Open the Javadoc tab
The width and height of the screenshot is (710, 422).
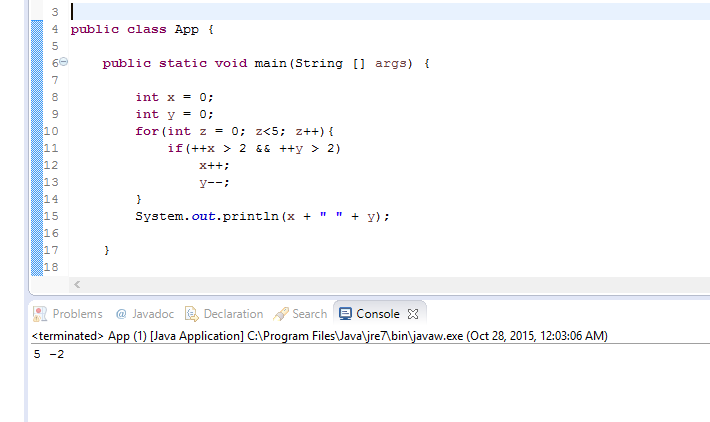click(x=153, y=314)
